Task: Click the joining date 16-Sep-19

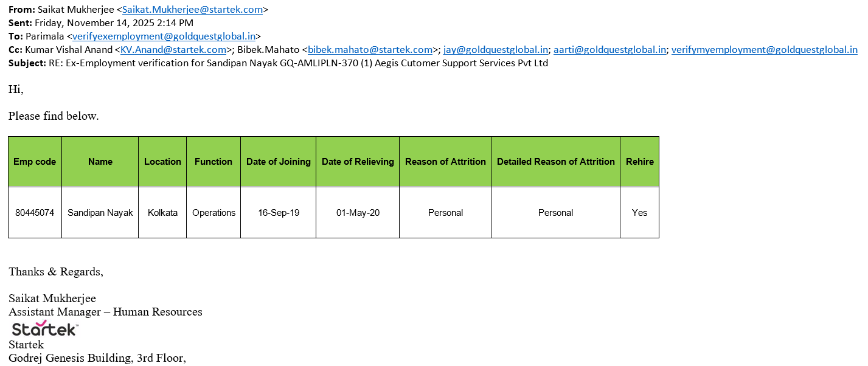Action: (x=279, y=213)
